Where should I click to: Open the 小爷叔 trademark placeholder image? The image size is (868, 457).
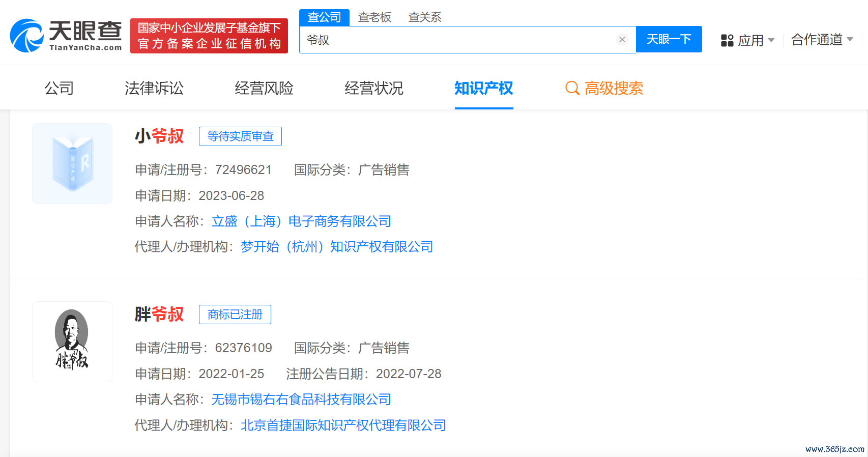pos(72,164)
